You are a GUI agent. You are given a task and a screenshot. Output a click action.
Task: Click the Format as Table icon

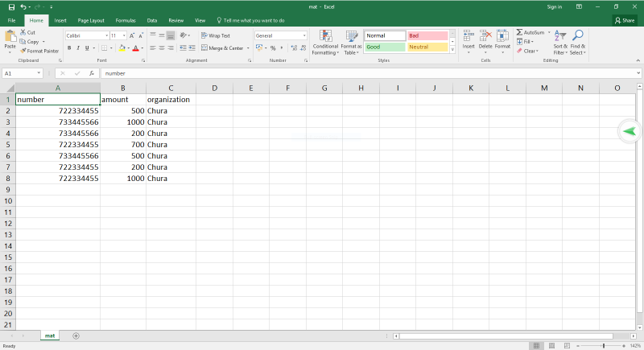352,36
